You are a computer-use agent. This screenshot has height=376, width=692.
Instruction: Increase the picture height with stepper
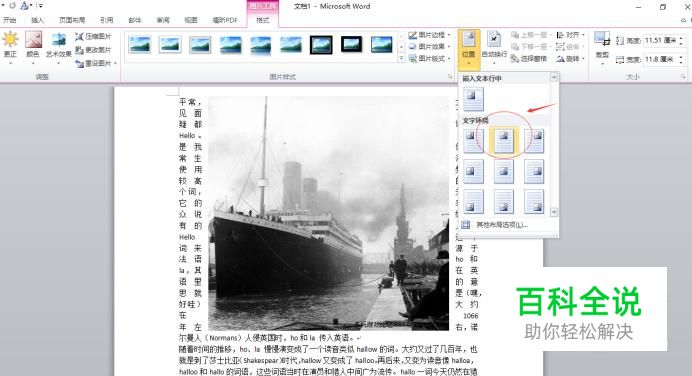point(681,38)
